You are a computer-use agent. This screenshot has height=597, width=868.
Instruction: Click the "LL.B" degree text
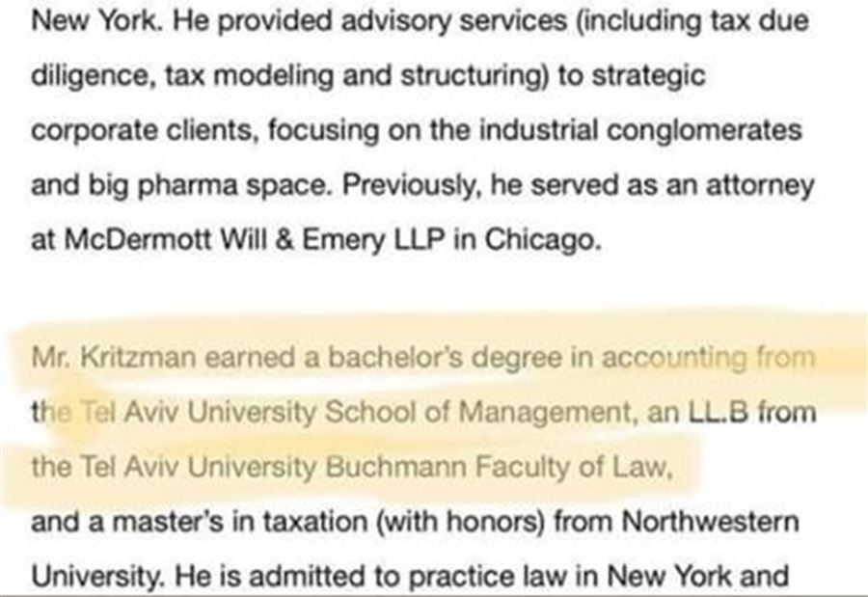point(718,413)
